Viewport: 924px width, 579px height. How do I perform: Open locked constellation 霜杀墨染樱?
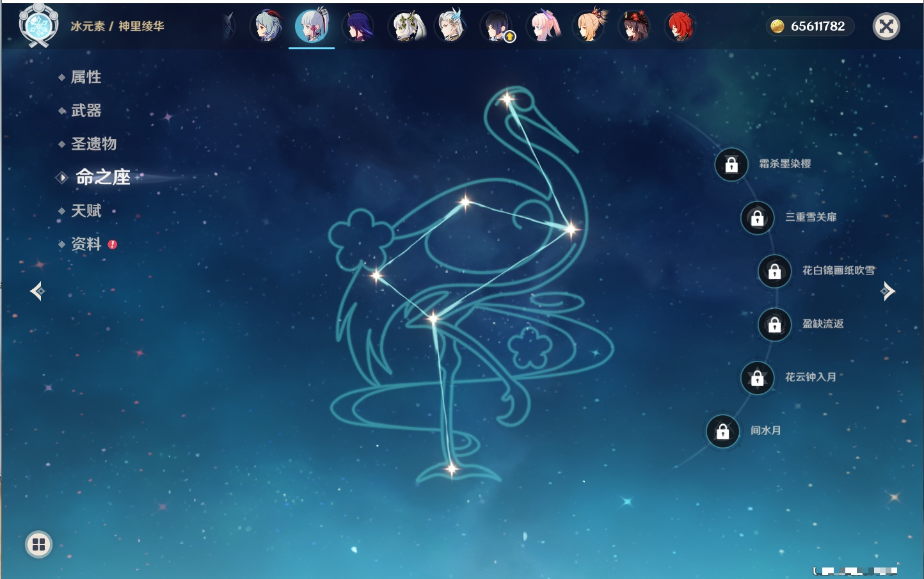(731, 164)
